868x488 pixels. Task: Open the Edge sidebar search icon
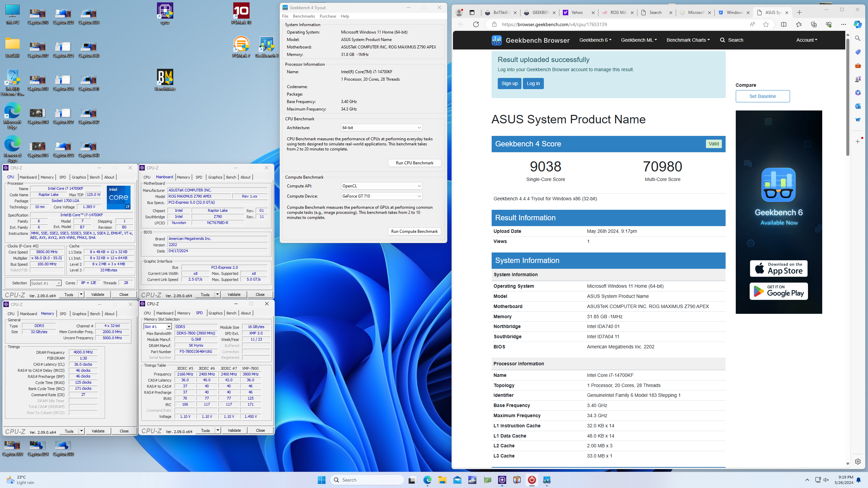click(858, 38)
